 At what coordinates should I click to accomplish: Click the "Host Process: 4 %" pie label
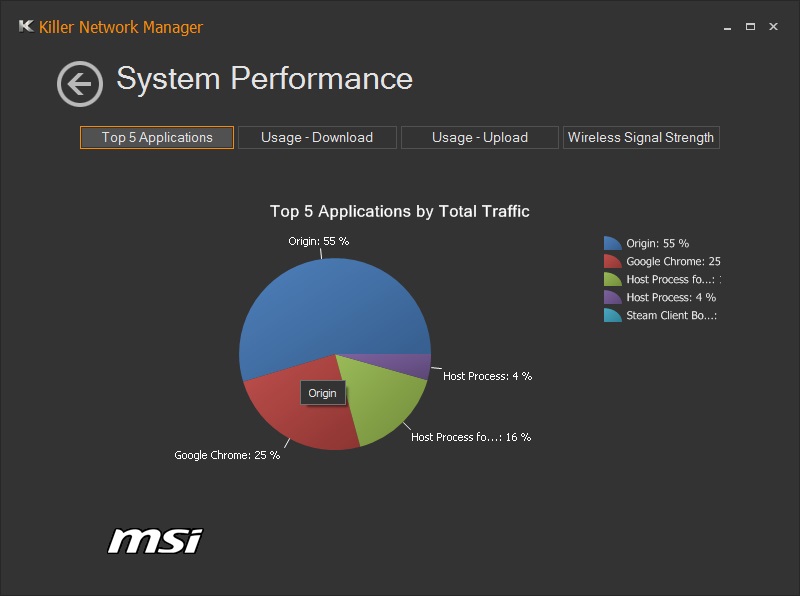click(487, 376)
